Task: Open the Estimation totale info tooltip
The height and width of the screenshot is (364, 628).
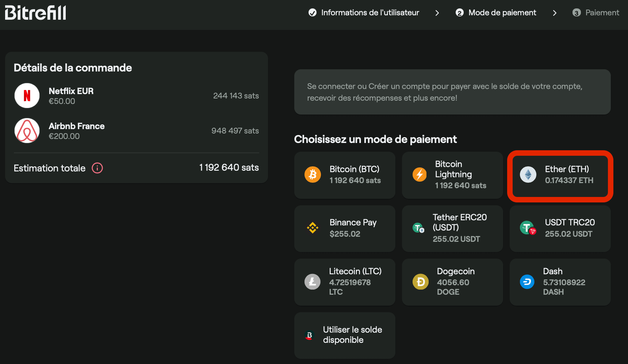Action: [97, 168]
